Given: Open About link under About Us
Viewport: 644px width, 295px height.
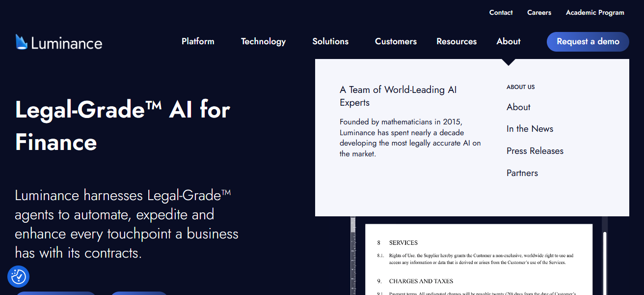Looking at the screenshot, I should (518, 107).
